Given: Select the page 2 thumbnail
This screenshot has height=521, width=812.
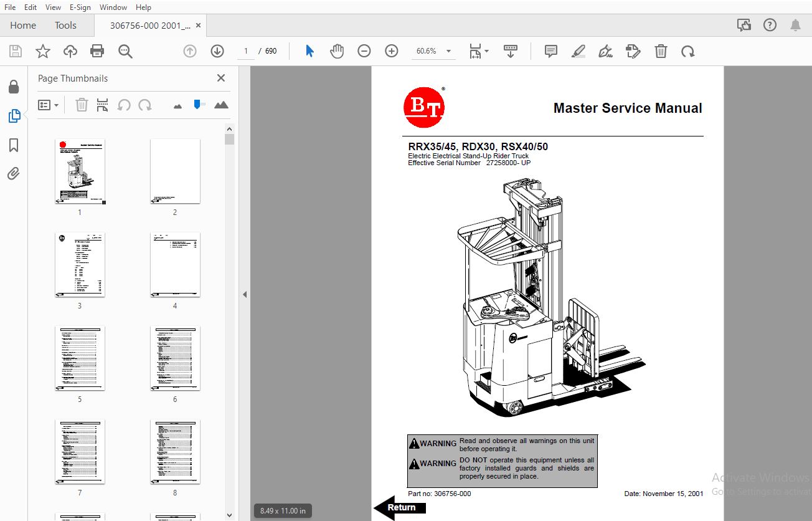Looking at the screenshot, I should point(175,171).
